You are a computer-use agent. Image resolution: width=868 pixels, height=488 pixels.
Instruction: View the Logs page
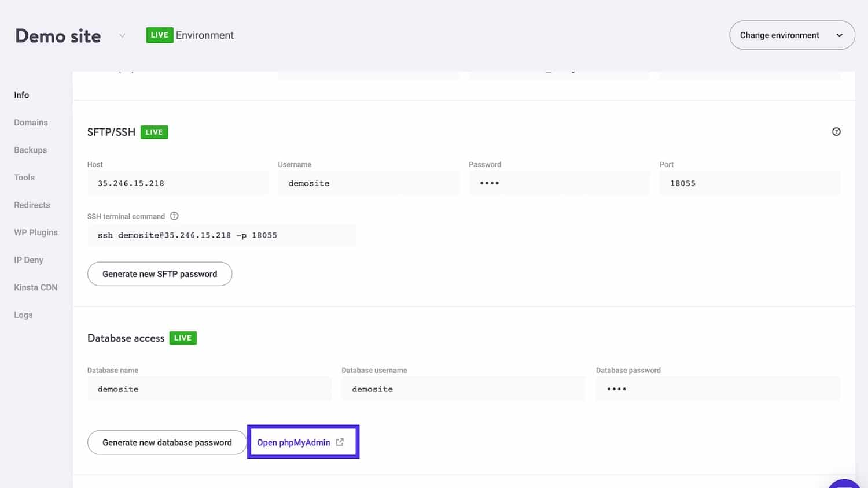point(23,315)
